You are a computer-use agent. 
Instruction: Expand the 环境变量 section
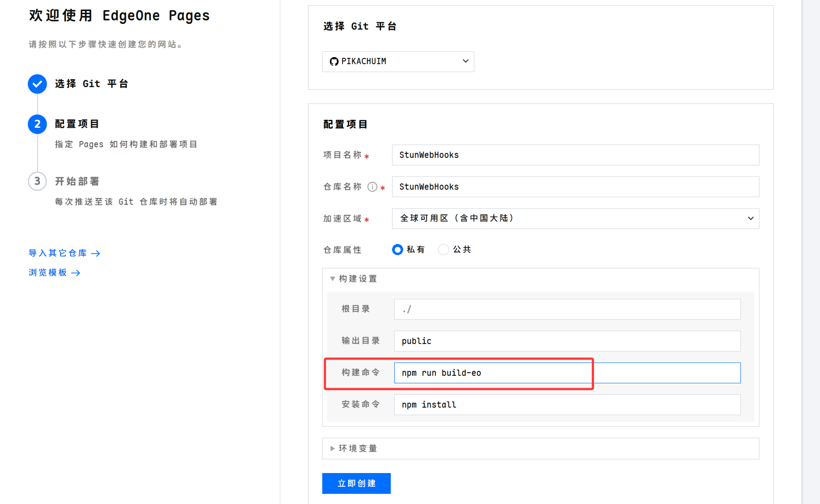(x=354, y=449)
